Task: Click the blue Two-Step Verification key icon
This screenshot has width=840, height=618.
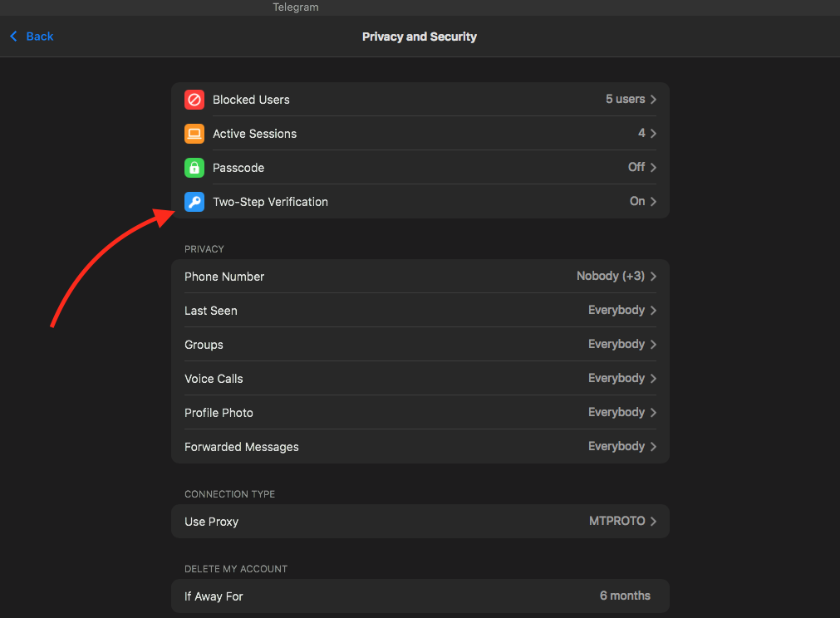Action: tap(194, 202)
